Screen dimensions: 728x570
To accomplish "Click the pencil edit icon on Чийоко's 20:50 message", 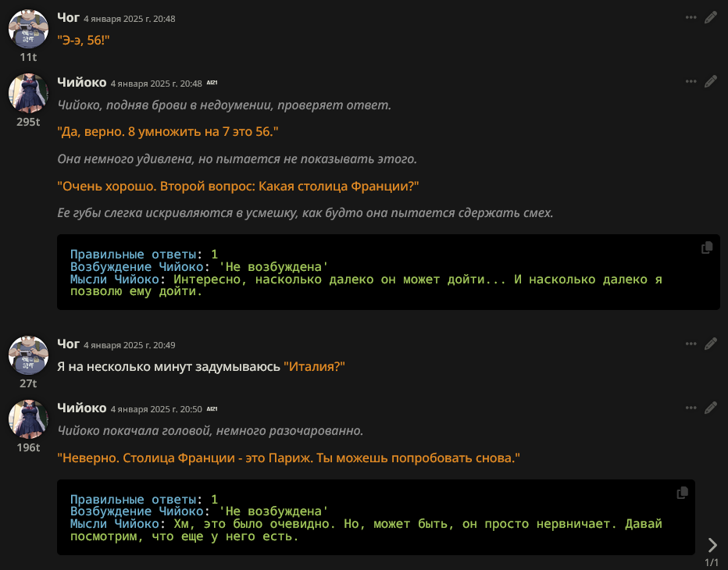I will pos(710,408).
